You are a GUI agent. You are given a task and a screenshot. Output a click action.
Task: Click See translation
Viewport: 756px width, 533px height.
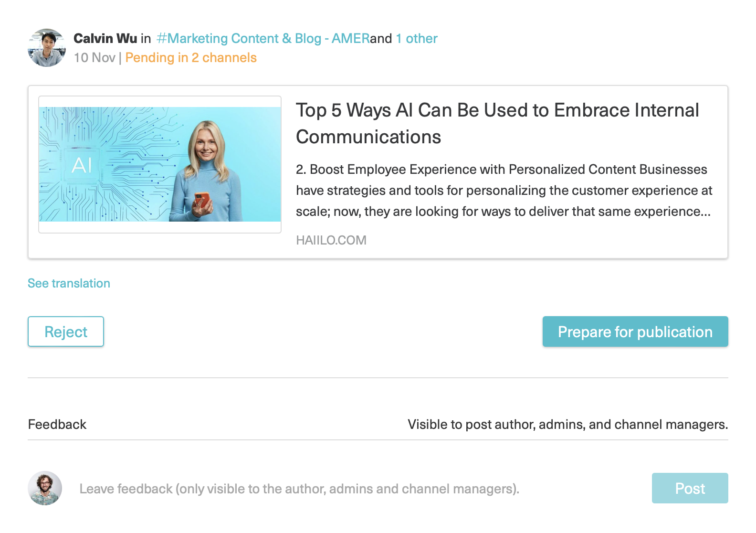[x=69, y=283]
